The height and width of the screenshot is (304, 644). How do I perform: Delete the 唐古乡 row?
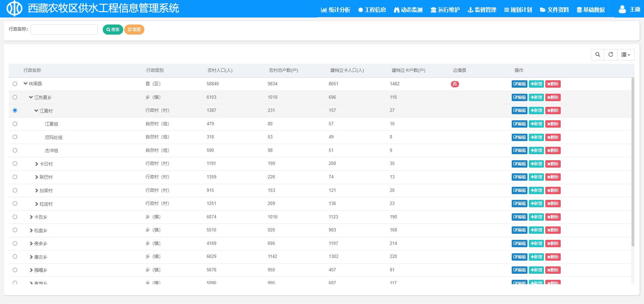point(553,257)
